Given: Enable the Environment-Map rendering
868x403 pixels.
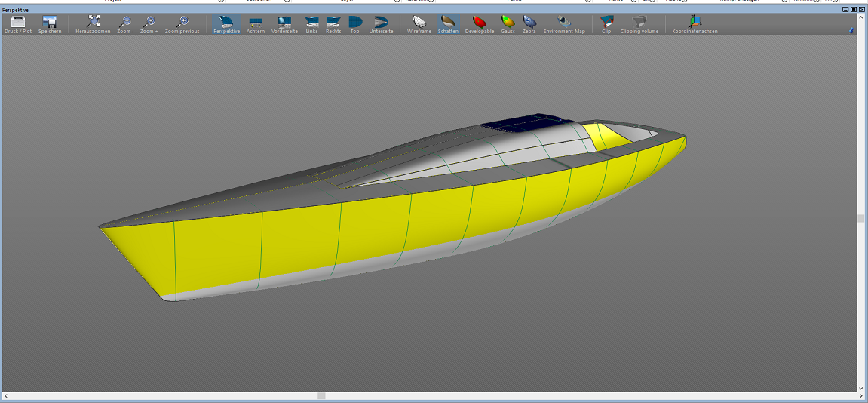Looking at the screenshot, I should [563, 23].
